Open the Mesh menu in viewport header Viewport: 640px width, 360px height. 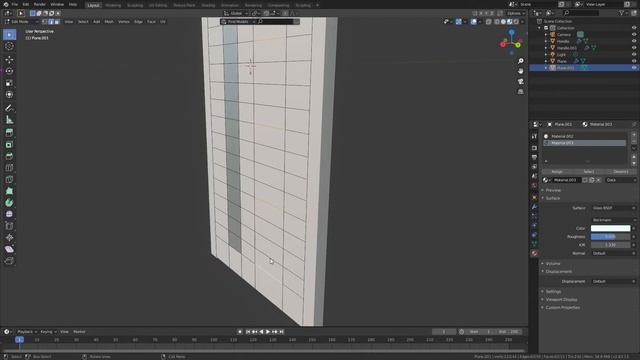(109, 22)
